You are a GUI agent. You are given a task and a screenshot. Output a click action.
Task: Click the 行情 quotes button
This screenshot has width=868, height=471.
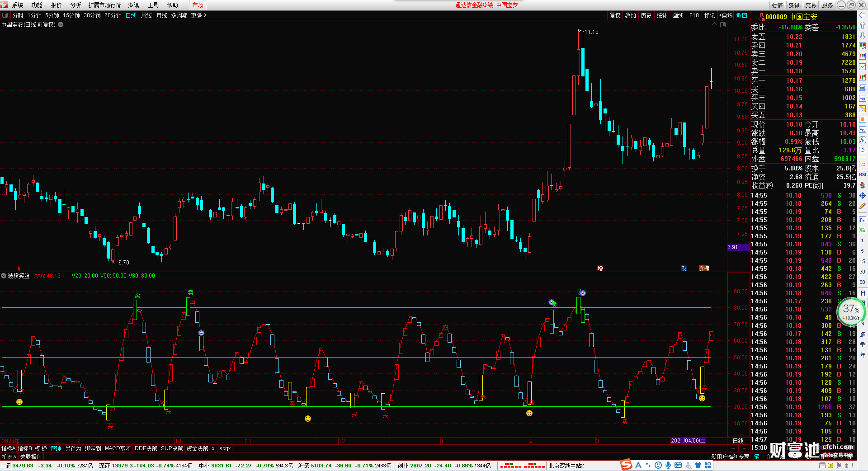coord(778,5)
